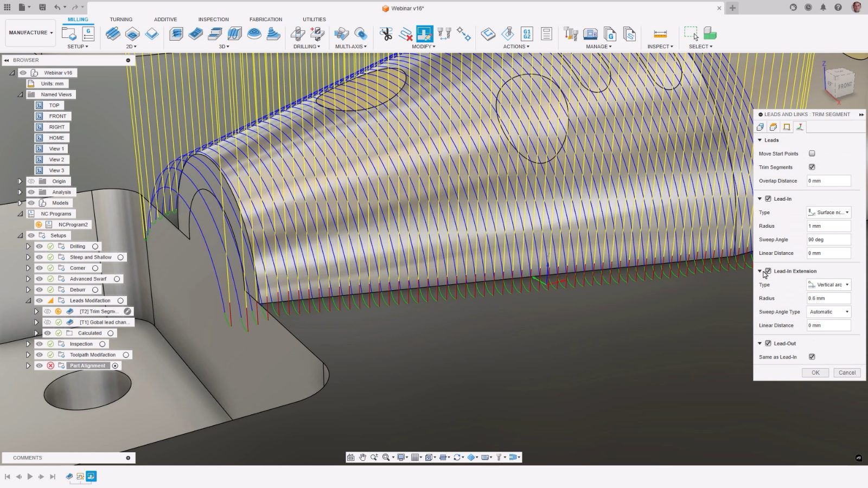Click the Post Process G1 G2 icon
Screen dimensions: 868x488
click(x=526, y=34)
